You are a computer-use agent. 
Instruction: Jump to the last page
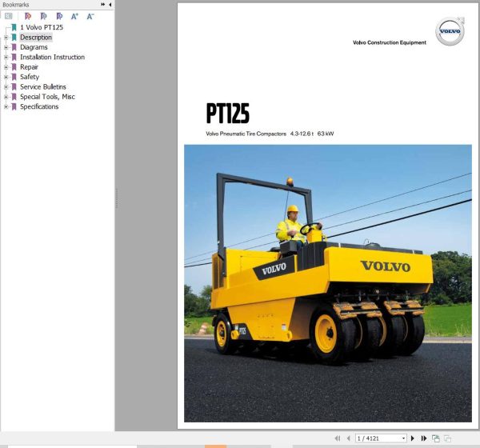pos(424,438)
